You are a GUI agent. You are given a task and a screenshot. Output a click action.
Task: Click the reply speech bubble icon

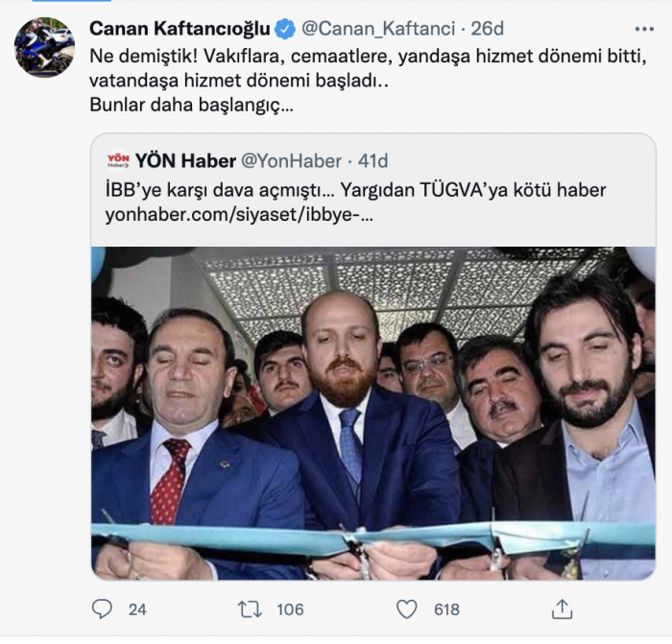tap(102, 608)
